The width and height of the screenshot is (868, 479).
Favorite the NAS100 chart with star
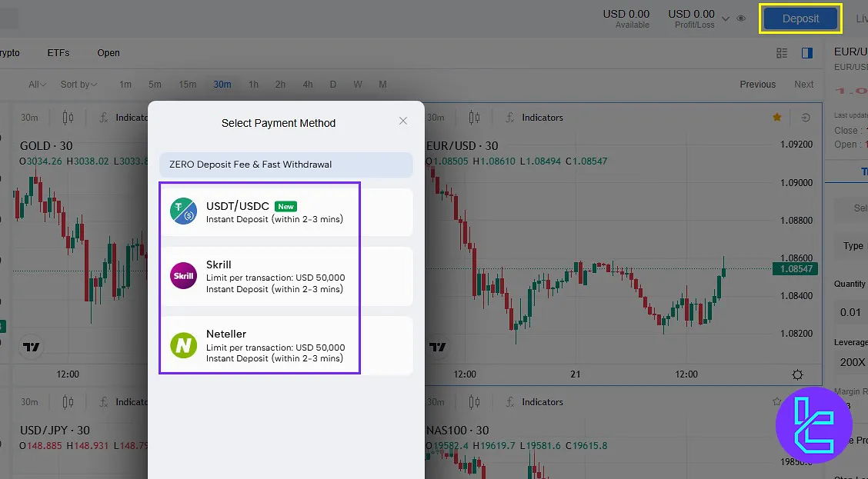(777, 401)
